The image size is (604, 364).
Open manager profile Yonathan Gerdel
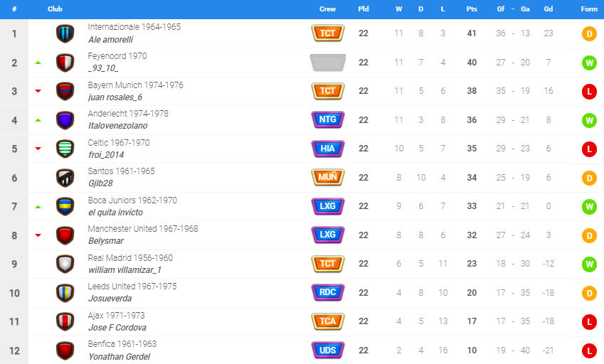click(x=120, y=357)
